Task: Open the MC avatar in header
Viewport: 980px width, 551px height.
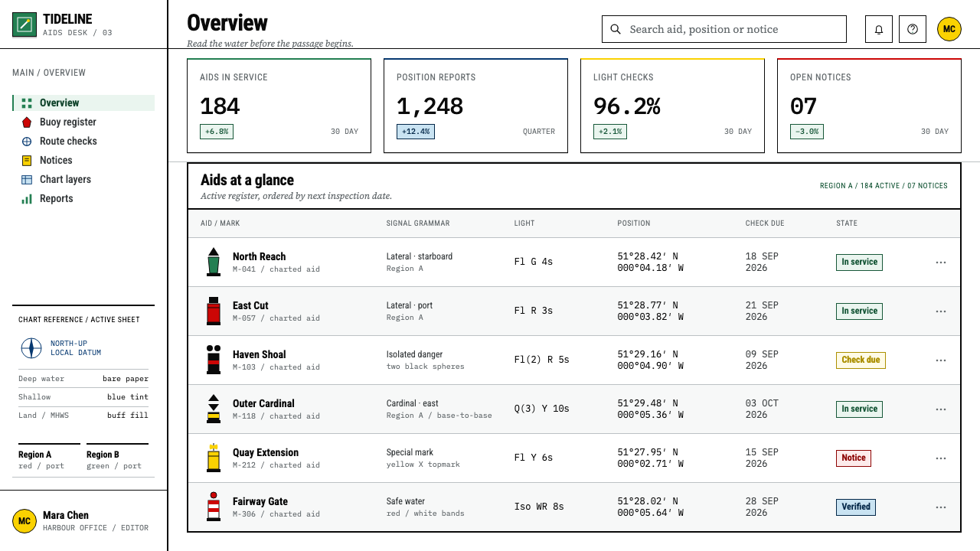Action: point(949,29)
